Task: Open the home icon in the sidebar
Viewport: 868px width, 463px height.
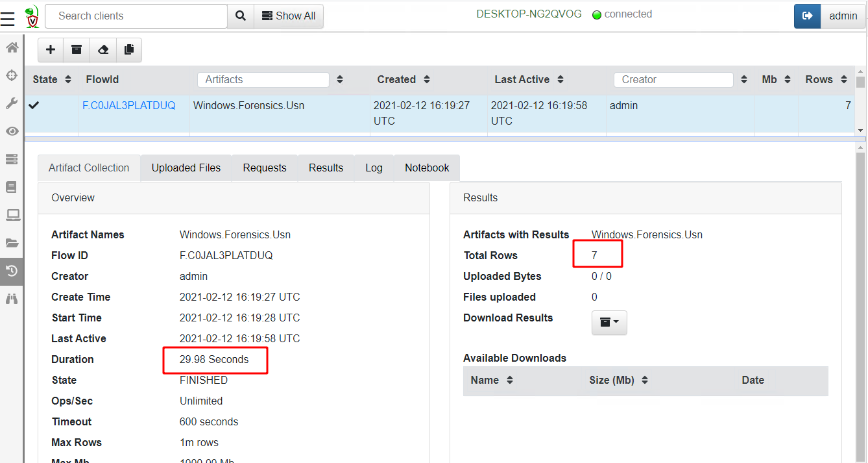Action: pyautogui.click(x=12, y=47)
